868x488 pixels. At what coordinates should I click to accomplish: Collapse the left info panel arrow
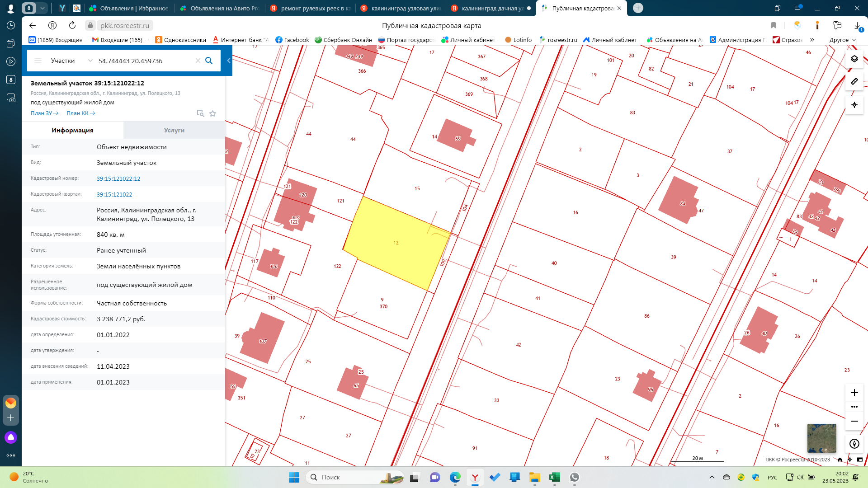229,61
